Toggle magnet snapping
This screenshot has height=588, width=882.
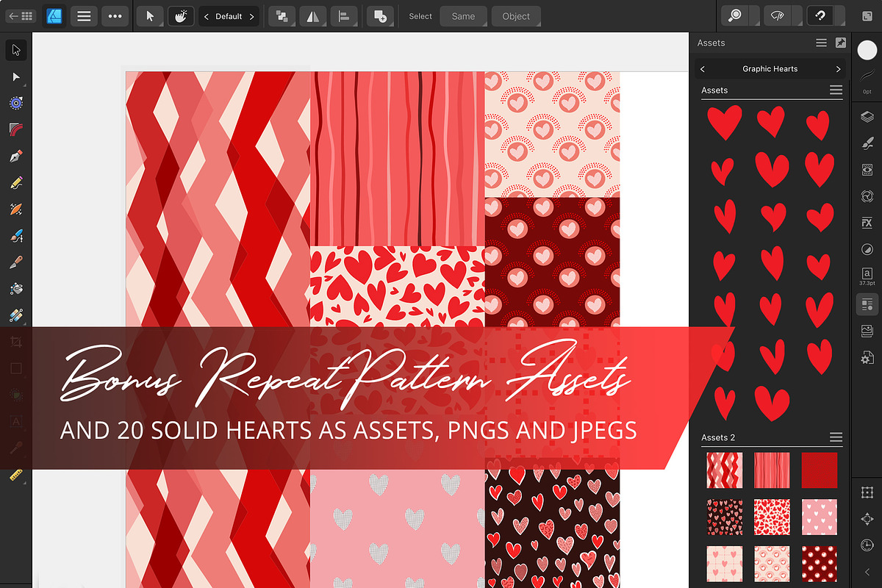click(x=821, y=15)
